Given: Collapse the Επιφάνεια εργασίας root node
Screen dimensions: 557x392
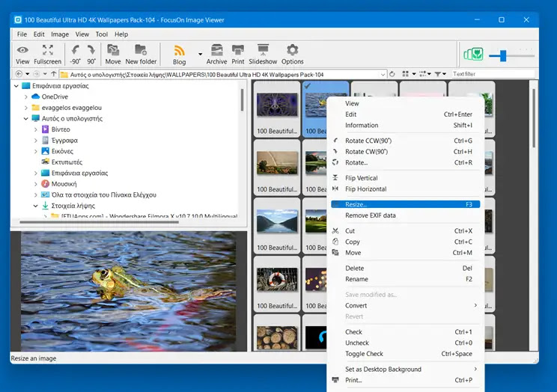Looking at the screenshot, I should [x=16, y=86].
